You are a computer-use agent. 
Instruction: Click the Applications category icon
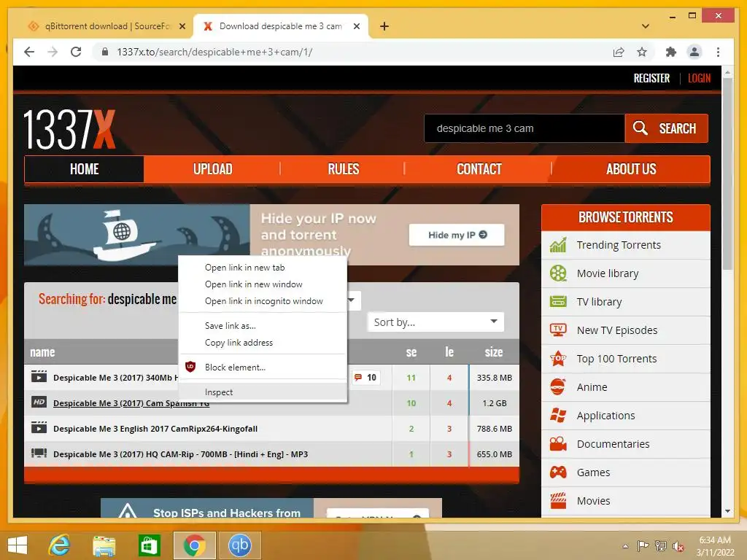tap(558, 415)
